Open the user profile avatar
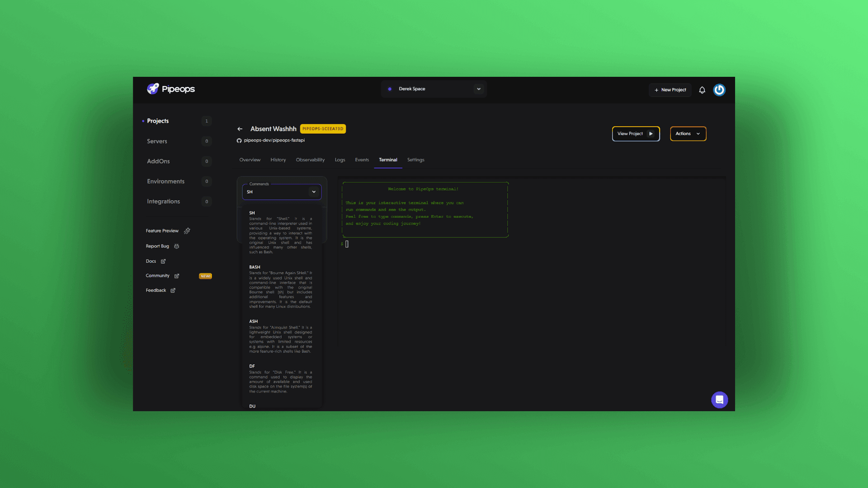Viewport: 868px width, 488px height. tap(719, 90)
